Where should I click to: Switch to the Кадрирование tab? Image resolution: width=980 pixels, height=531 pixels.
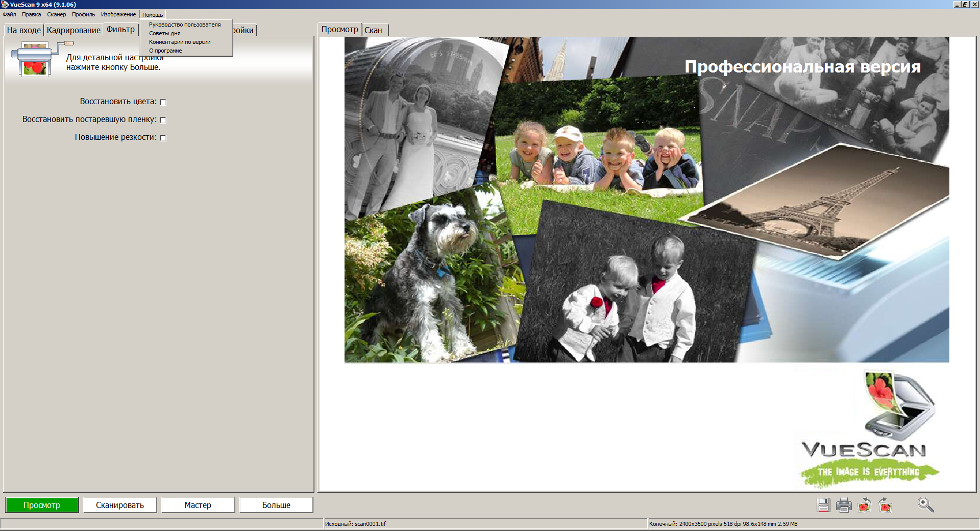[x=73, y=30]
